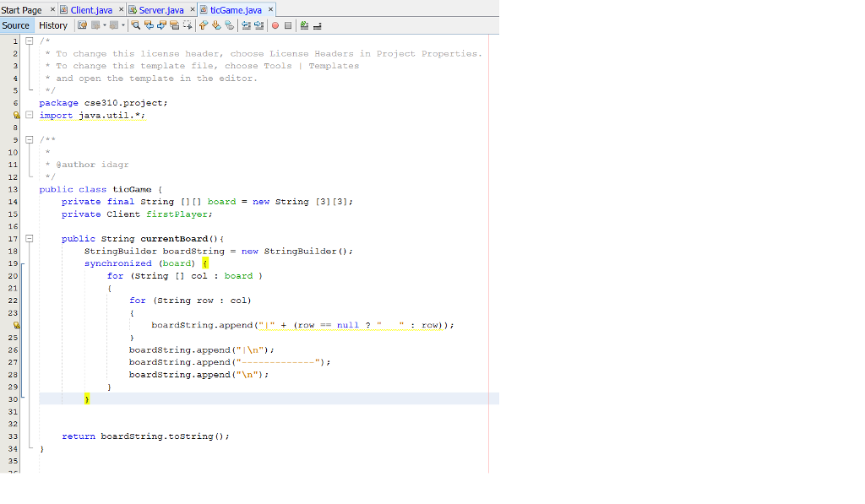Click line number 20 in the gutter
Screen dimensions: 865x504
15,276
